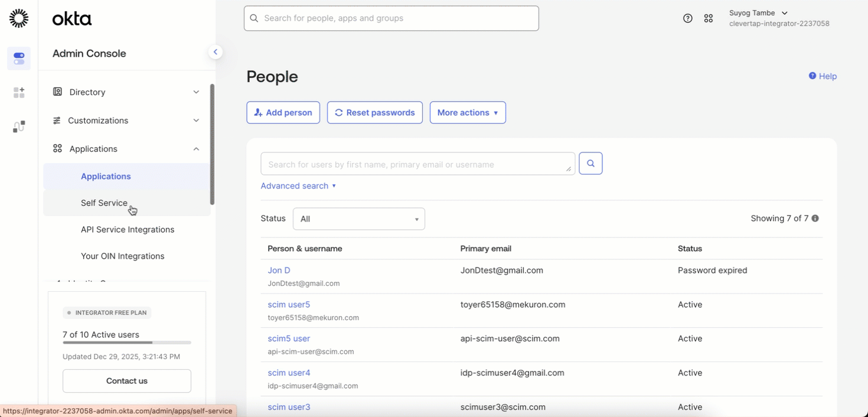Click the Add person button

tap(283, 112)
